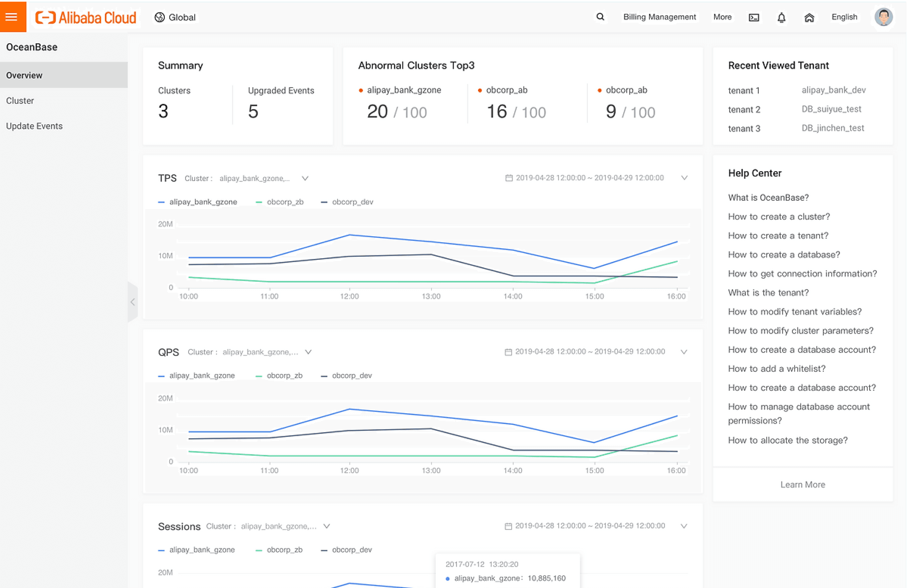Expand the TPS cluster selector dropdown

tap(305, 178)
